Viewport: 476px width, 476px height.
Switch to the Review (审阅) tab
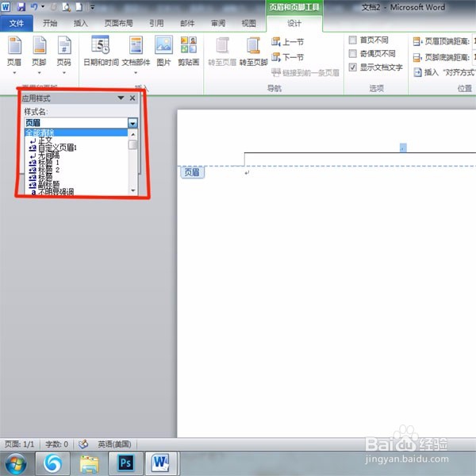(218, 23)
